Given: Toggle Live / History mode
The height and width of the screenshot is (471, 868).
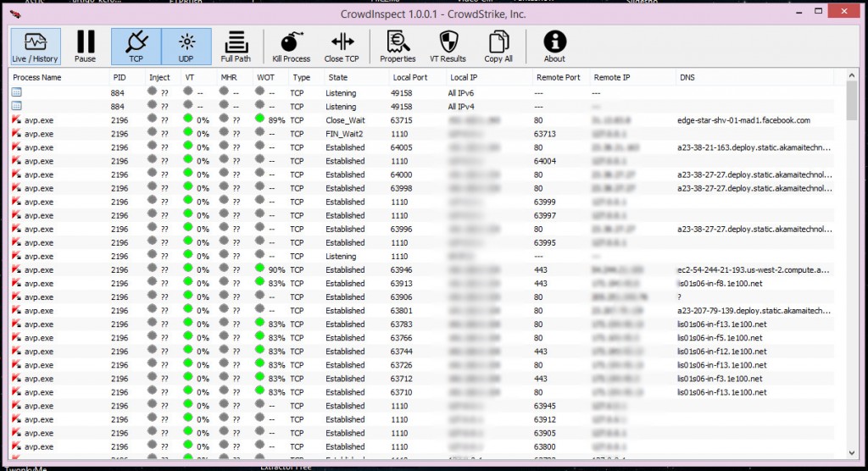Looking at the screenshot, I should (36, 47).
